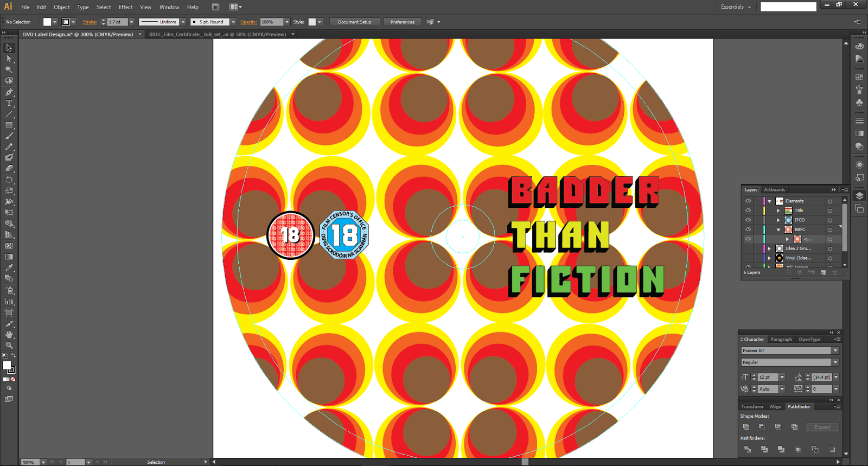Select the Rotate tool

[9, 180]
